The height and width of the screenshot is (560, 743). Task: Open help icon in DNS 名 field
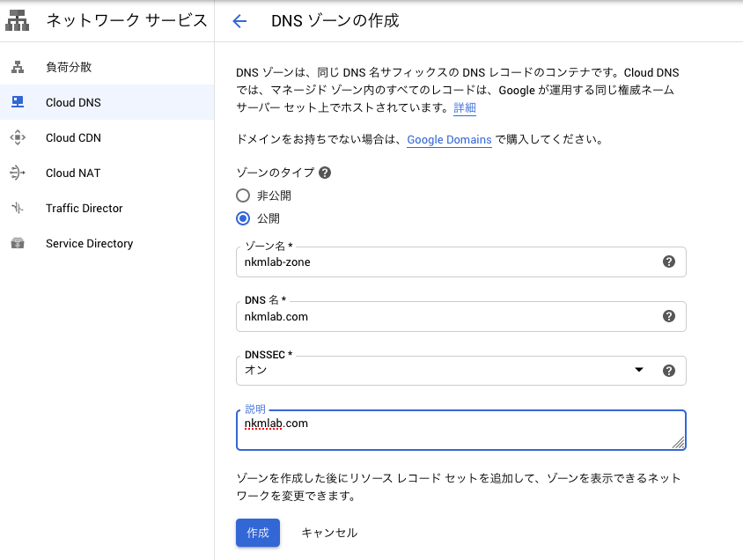click(x=668, y=316)
